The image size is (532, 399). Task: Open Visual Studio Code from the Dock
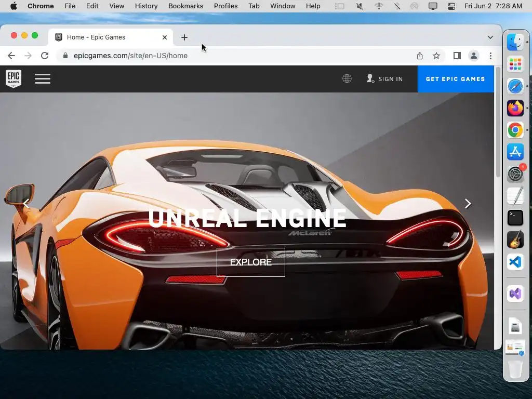[x=515, y=262]
